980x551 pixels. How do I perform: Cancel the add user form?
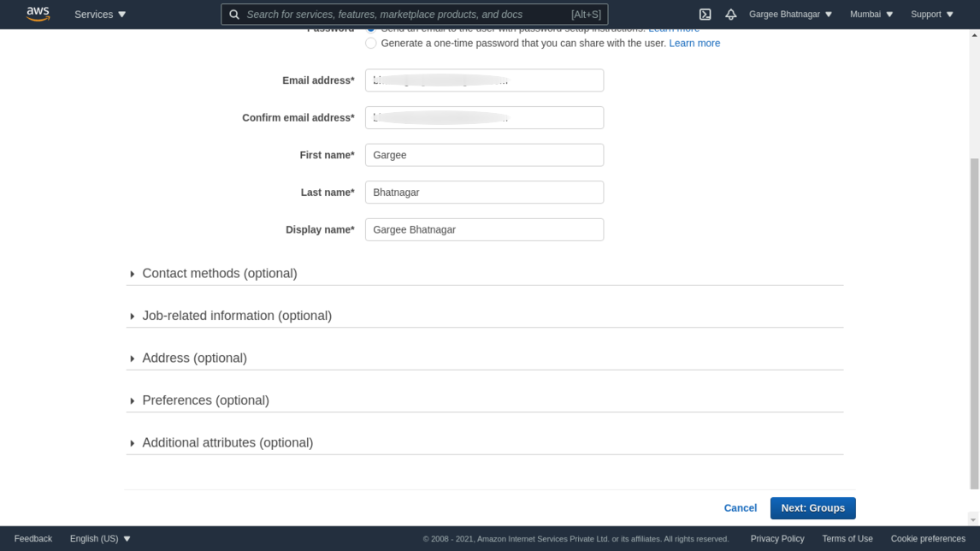[x=740, y=508]
